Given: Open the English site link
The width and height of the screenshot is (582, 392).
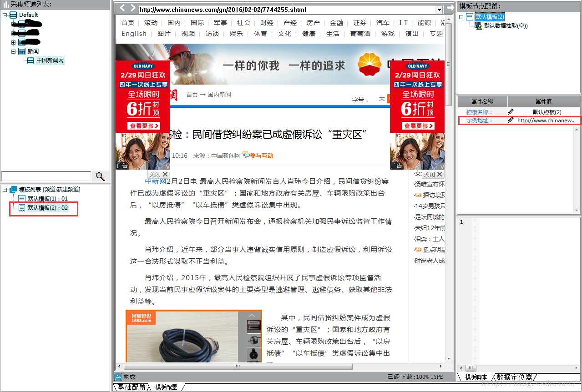Looking at the screenshot, I should pos(134,34).
